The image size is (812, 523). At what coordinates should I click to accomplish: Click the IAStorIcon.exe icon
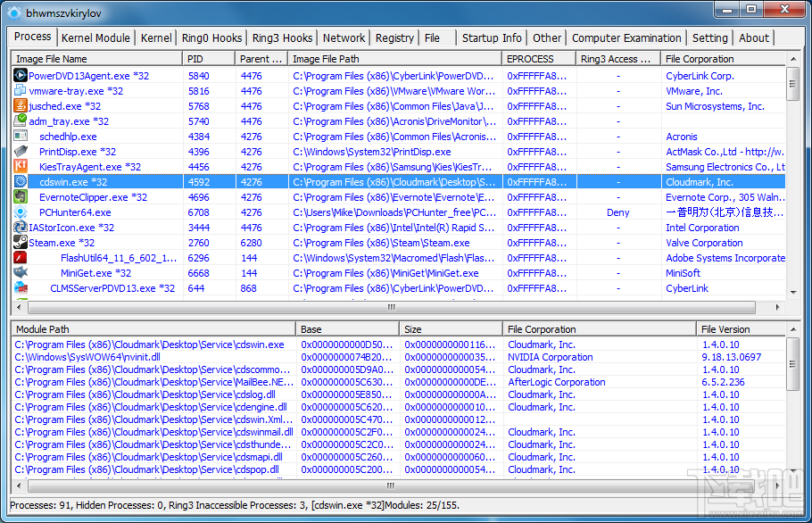click(21, 227)
